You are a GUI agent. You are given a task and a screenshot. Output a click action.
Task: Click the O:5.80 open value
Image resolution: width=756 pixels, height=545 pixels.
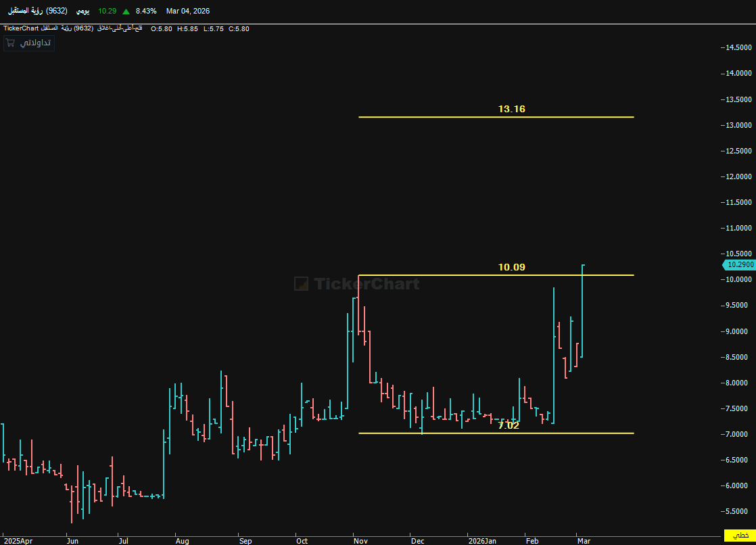click(x=162, y=29)
